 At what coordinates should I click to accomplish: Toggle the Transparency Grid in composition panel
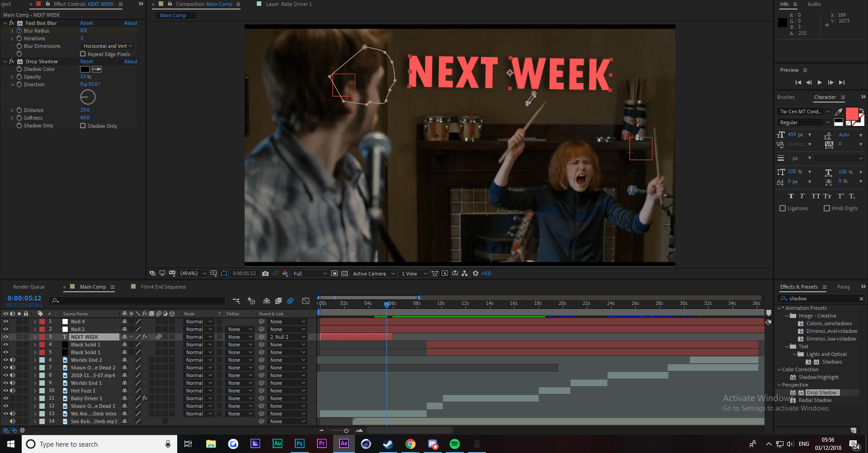344,273
